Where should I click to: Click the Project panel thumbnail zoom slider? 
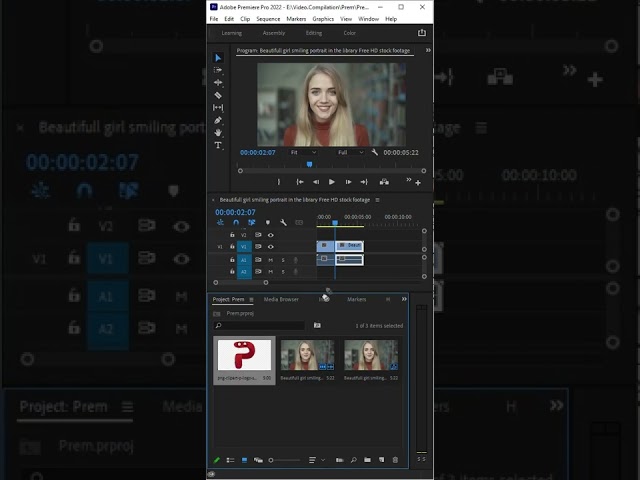(x=284, y=460)
